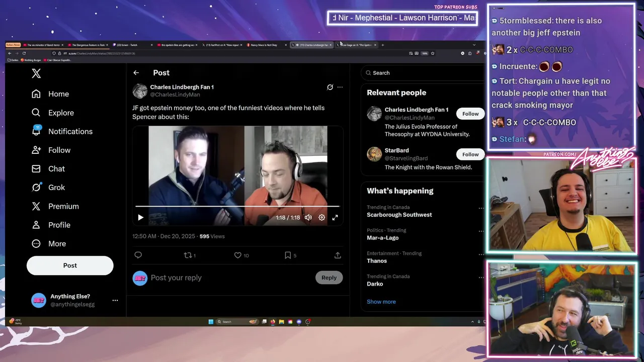The width and height of the screenshot is (644, 362).
Task: Click the Windows taskbar Search box
Action: (x=237, y=322)
